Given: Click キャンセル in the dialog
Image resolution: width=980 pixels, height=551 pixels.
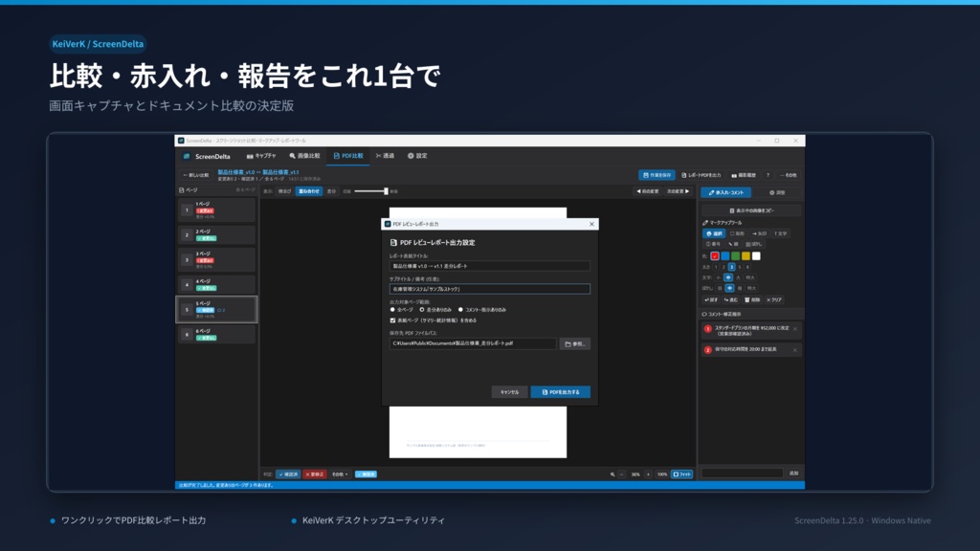Looking at the screenshot, I should click(509, 392).
